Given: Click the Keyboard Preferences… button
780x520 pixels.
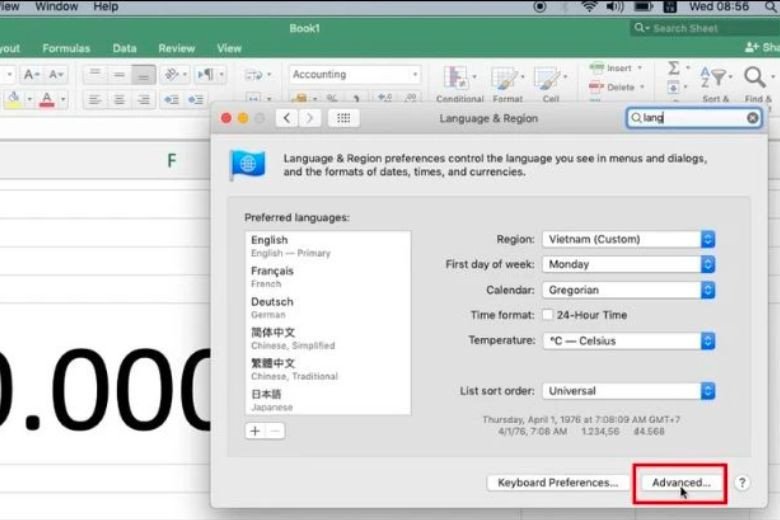Looking at the screenshot, I should [557, 483].
